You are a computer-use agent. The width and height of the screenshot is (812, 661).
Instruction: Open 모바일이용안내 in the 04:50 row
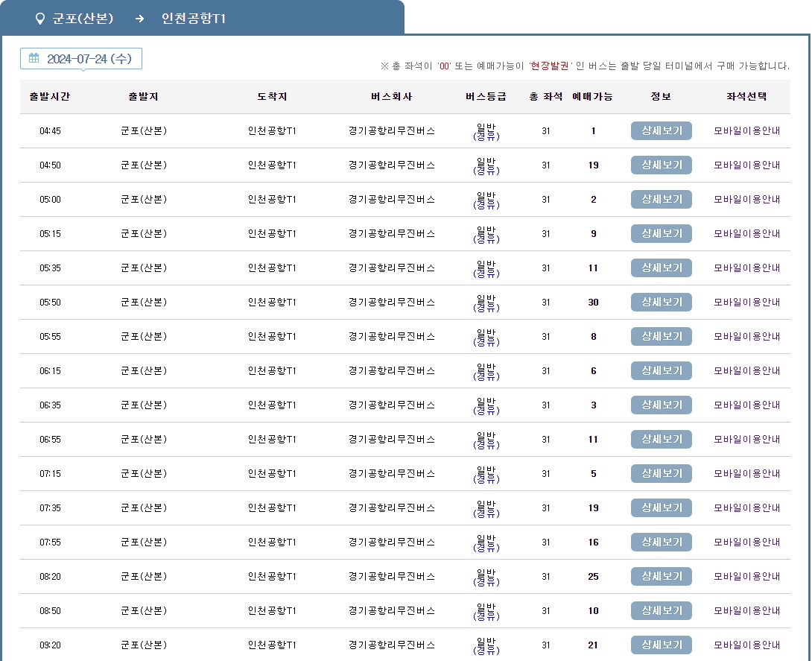click(x=746, y=165)
